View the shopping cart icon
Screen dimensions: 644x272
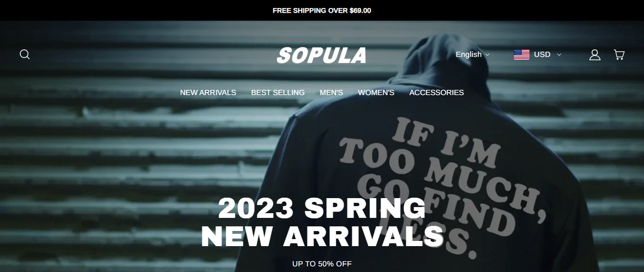point(619,55)
